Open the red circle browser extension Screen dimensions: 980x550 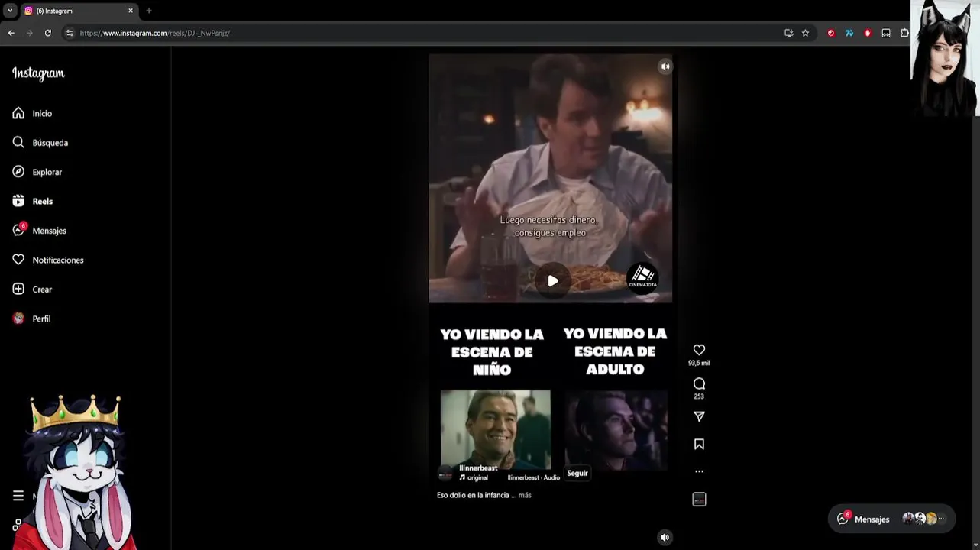(831, 33)
